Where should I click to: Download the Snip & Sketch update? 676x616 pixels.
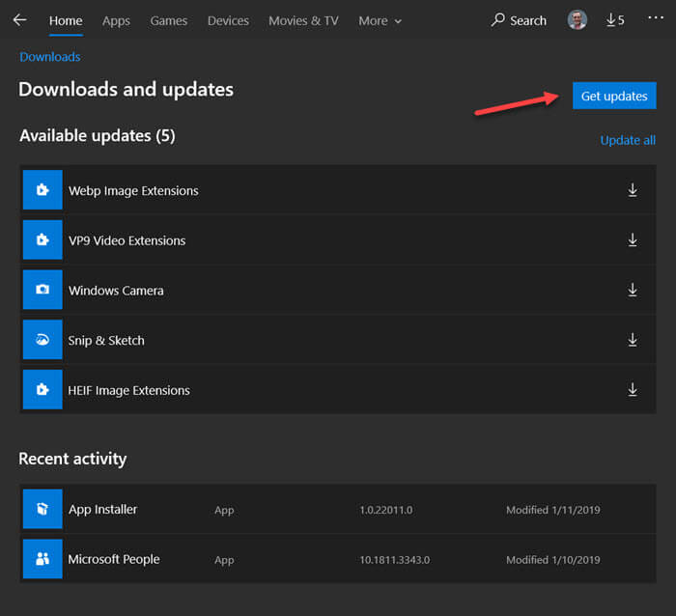pyautogui.click(x=632, y=340)
